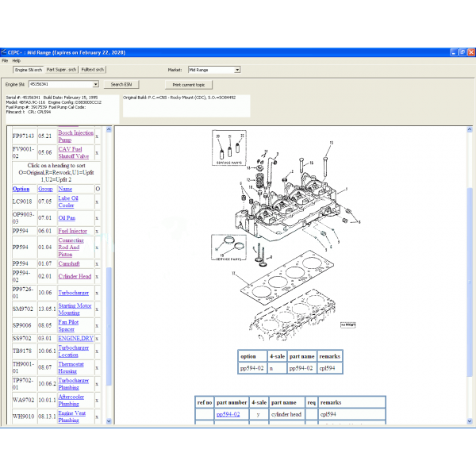
Task: Click left panel scroll down arrow
Action: [109, 421]
